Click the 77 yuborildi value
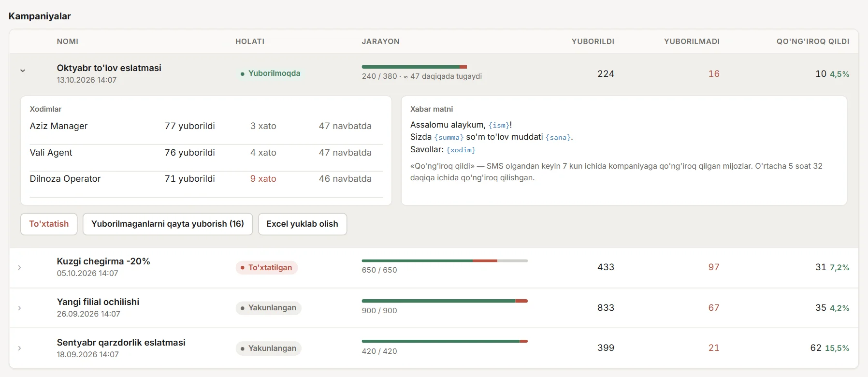868x377 pixels. pyautogui.click(x=190, y=126)
